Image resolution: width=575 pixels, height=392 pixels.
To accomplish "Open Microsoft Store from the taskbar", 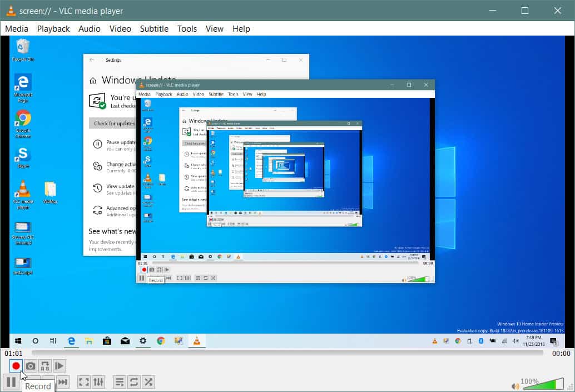I will (x=107, y=341).
